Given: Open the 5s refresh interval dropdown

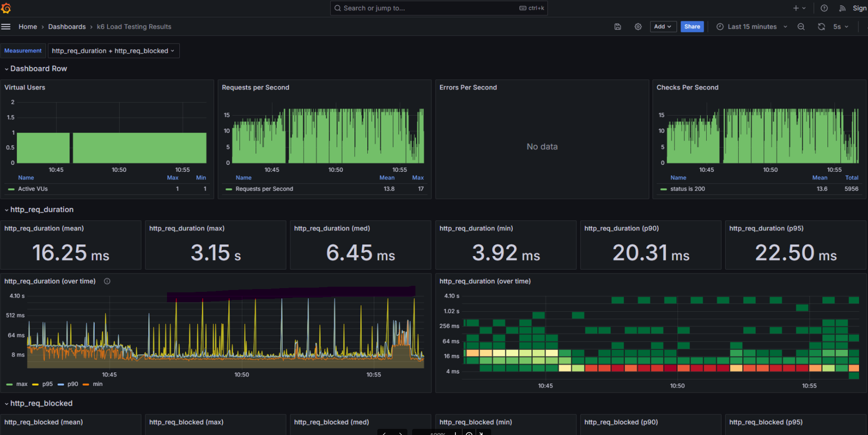Looking at the screenshot, I should click(x=840, y=27).
